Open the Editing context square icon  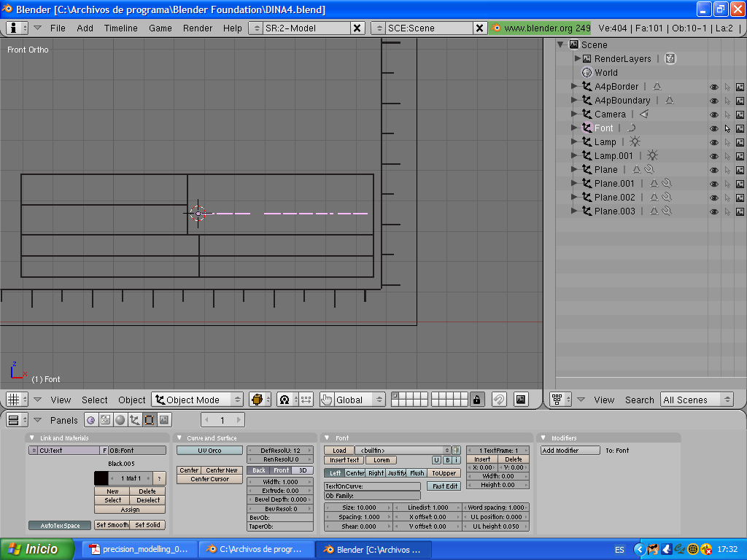pyautogui.click(x=150, y=420)
